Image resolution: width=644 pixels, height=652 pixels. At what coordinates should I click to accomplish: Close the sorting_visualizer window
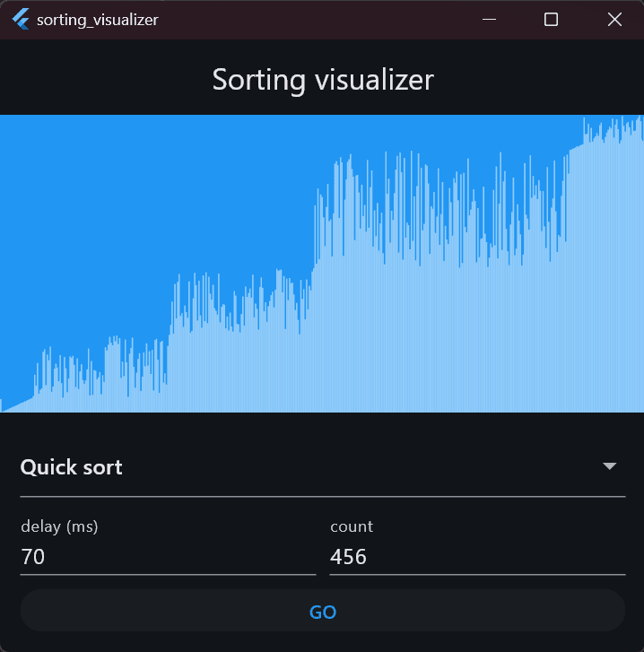pyautogui.click(x=614, y=19)
